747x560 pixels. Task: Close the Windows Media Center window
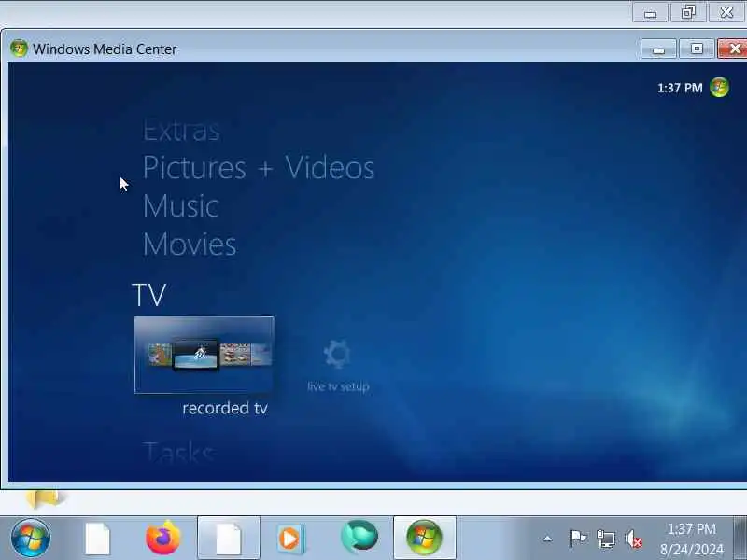tap(733, 49)
